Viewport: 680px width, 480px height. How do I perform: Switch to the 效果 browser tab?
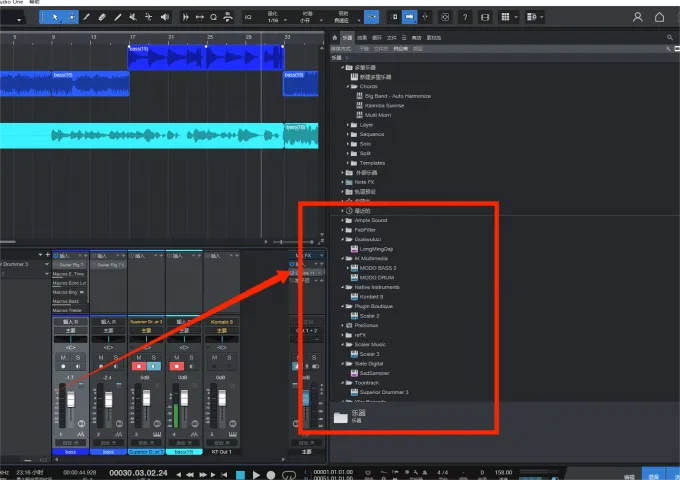click(362, 38)
